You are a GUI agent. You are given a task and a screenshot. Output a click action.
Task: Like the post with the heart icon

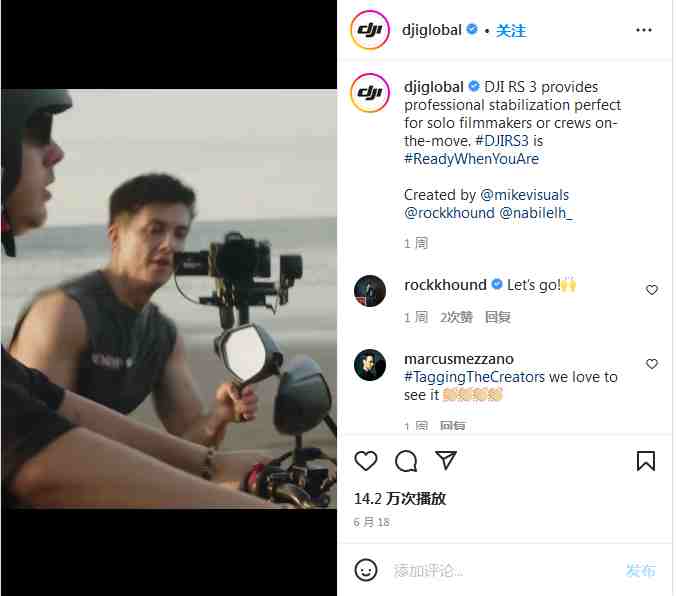pos(366,461)
